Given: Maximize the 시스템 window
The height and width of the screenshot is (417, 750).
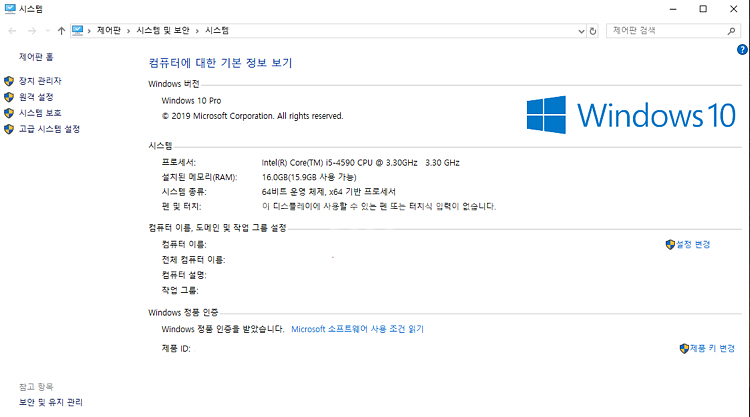Looking at the screenshot, I should (x=703, y=9).
